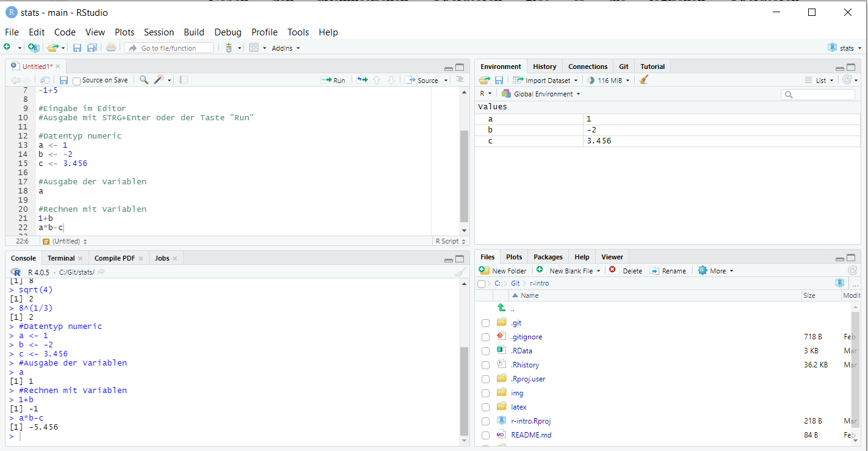Open the code tools magic wand

159,80
